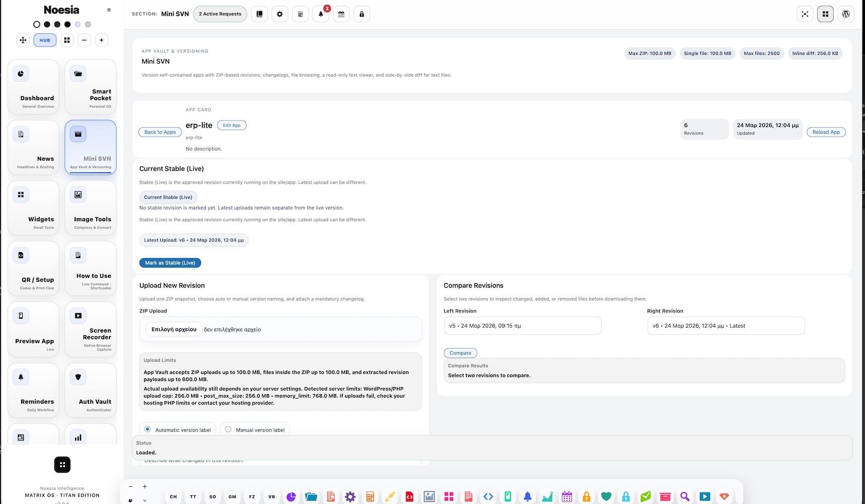865x504 pixels.
Task: Open notifications bell with red badge
Action: [321, 14]
